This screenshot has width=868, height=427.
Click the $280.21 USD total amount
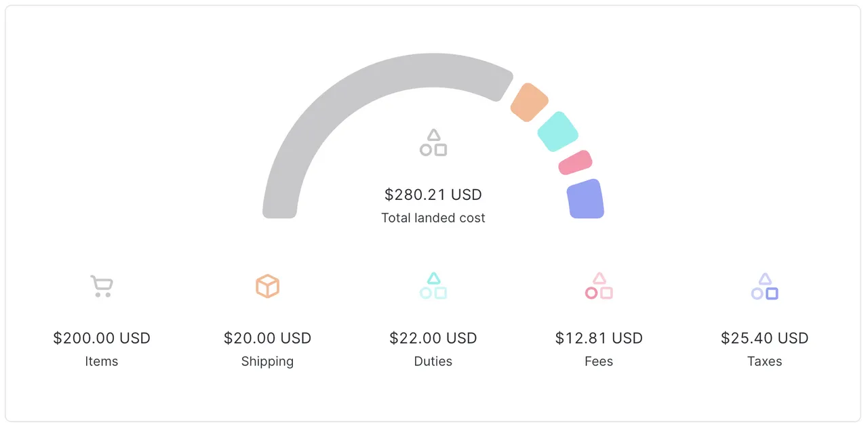click(433, 195)
